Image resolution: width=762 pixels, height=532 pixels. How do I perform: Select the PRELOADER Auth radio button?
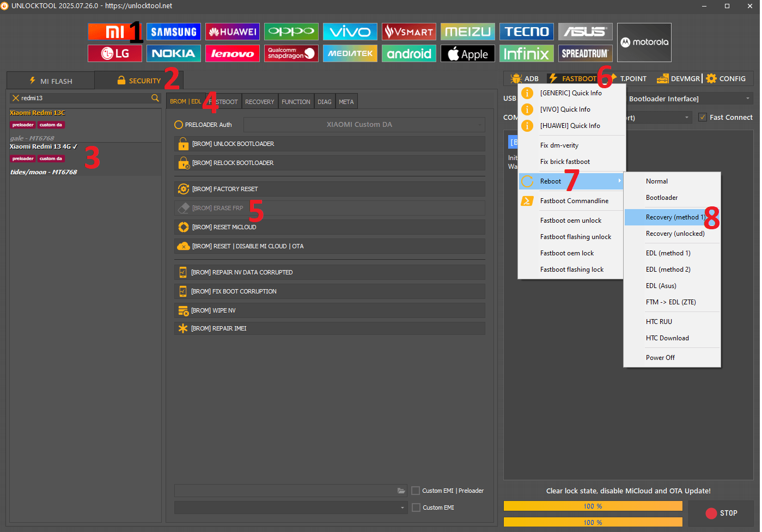tap(179, 125)
